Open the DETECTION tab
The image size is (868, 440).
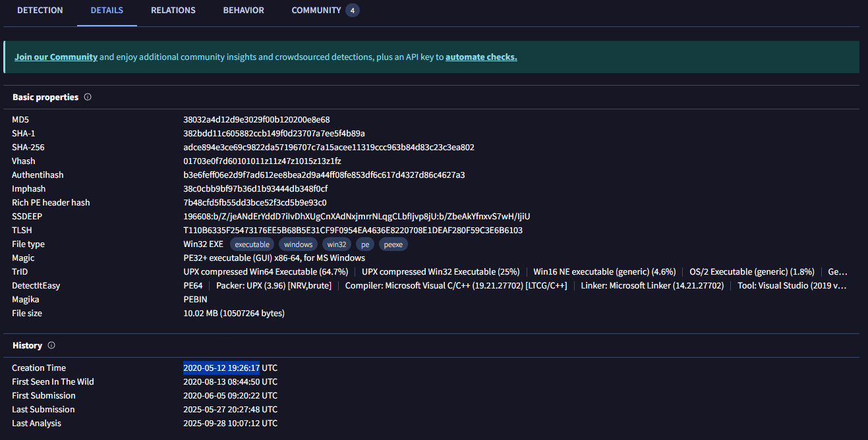pyautogui.click(x=40, y=11)
